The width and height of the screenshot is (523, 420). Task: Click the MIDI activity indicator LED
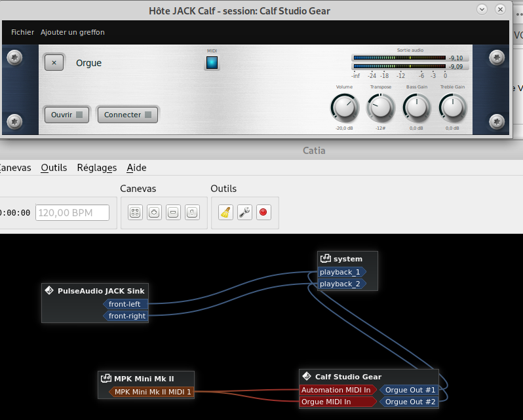[x=212, y=62]
